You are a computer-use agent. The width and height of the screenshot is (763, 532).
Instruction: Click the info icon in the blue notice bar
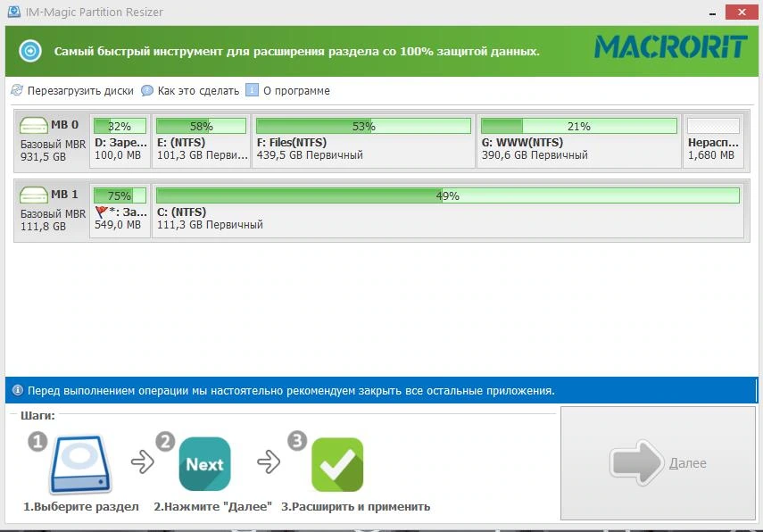18,390
